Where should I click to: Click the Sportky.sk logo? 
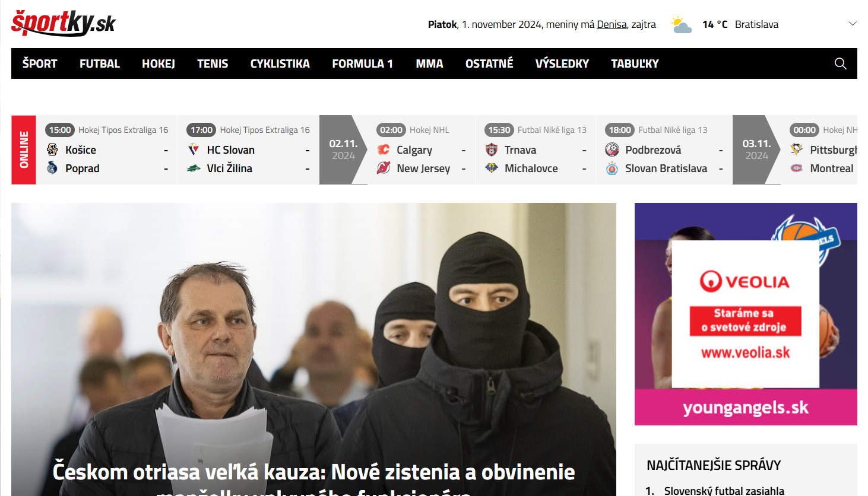point(63,23)
